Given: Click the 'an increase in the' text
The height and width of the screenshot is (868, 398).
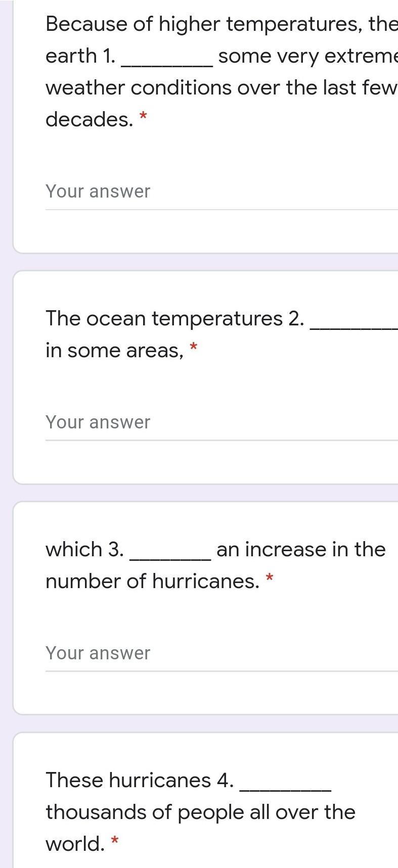Looking at the screenshot, I should click(x=301, y=550).
